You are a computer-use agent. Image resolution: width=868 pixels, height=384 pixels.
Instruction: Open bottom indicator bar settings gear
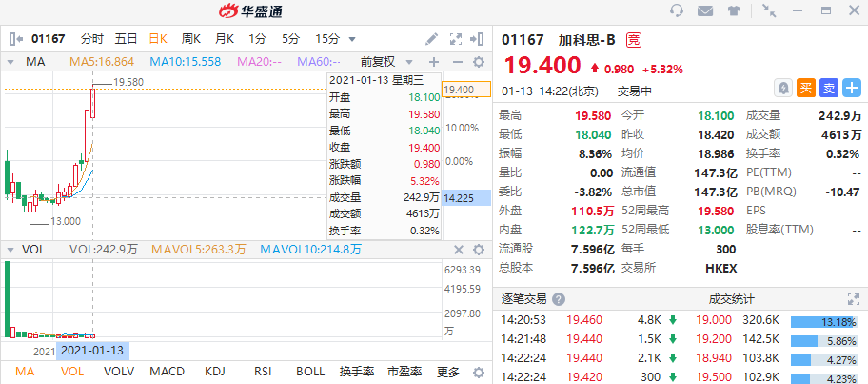coord(479,372)
